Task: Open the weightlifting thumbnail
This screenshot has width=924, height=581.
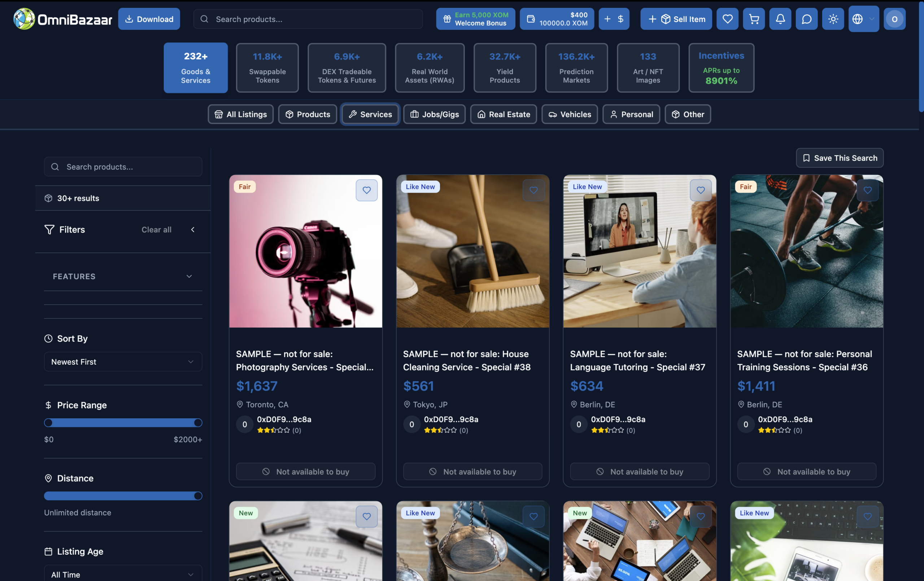Action: (807, 251)
